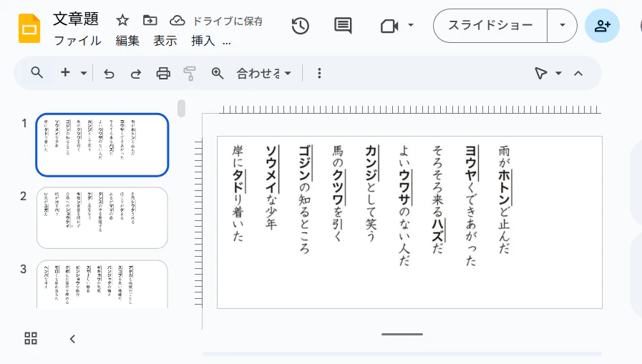
Task: Expand the new slide layout dropdown arrow
Action: (x=84, y=74)
